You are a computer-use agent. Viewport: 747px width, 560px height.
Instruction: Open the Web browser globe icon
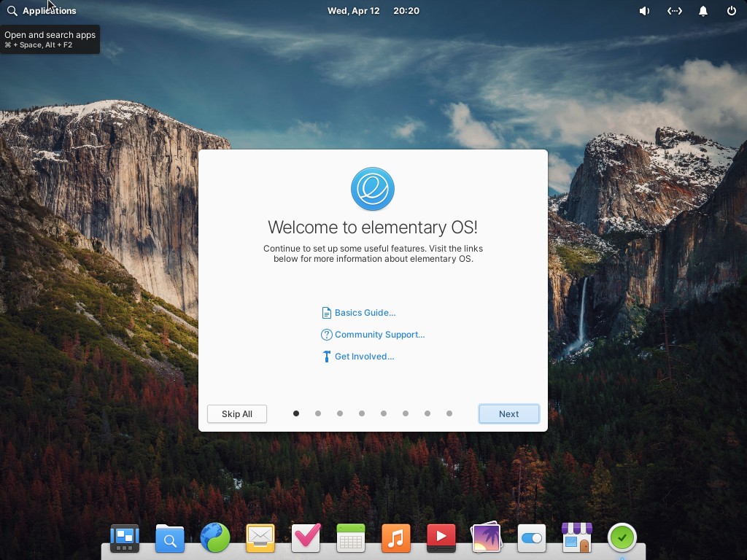click(x=215, y=538)
